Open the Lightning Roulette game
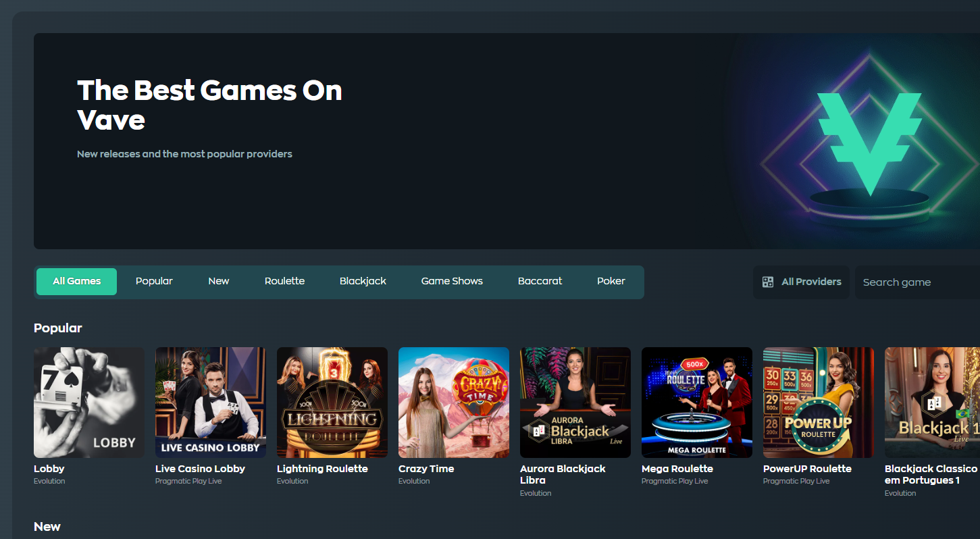The image size is (980, 539). [332, 402]
